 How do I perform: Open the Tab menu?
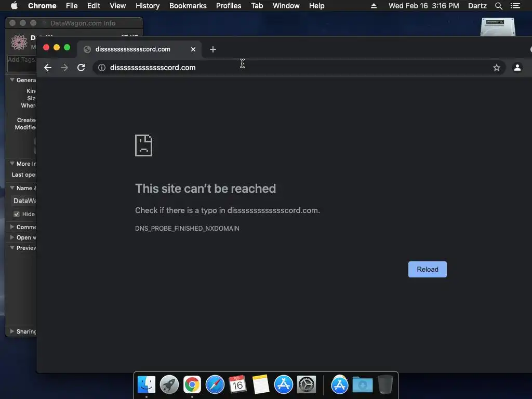click(257, 6)
